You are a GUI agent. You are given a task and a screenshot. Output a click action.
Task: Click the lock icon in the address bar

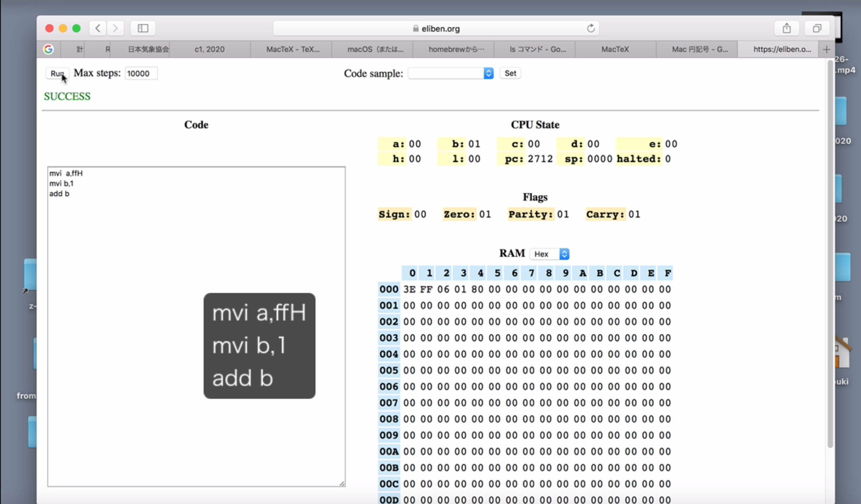point(415,29)
